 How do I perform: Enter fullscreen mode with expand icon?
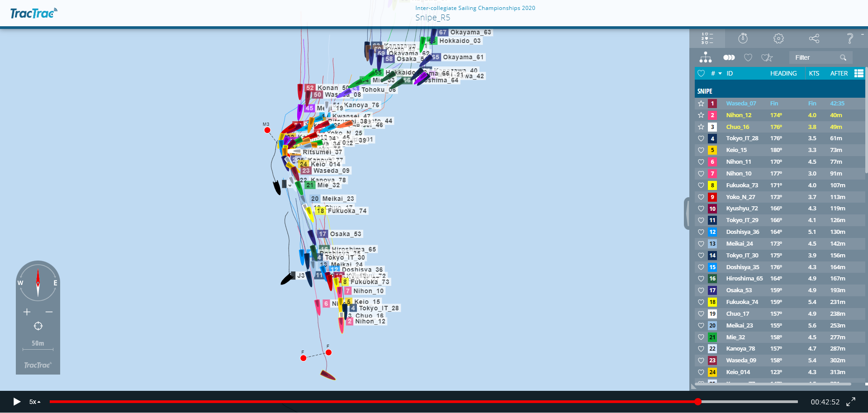pyautogui.click(x=851, y=402)
